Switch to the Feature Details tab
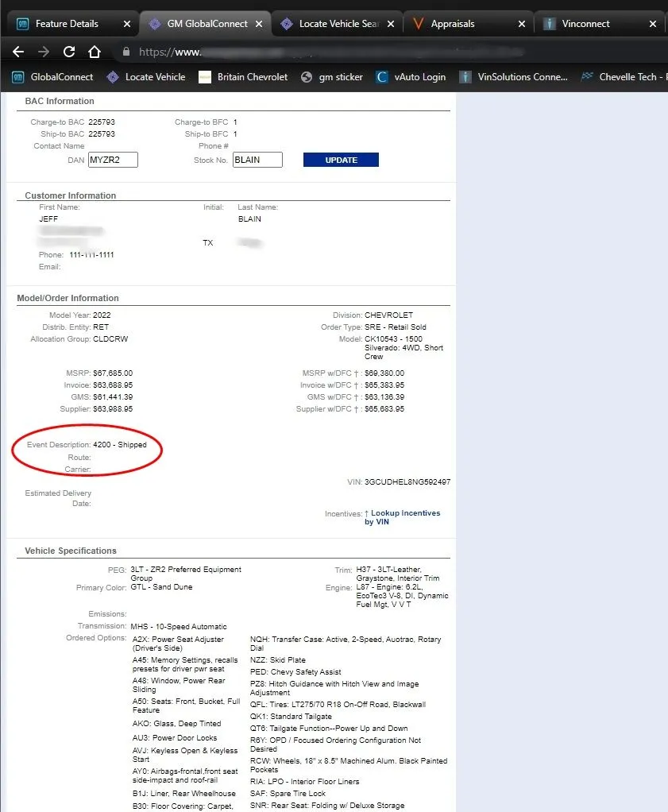 [66, 24]
